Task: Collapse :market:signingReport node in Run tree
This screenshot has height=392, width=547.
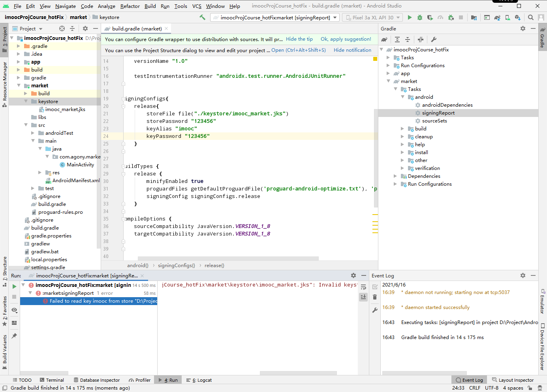Action: (x=30, y=293)
